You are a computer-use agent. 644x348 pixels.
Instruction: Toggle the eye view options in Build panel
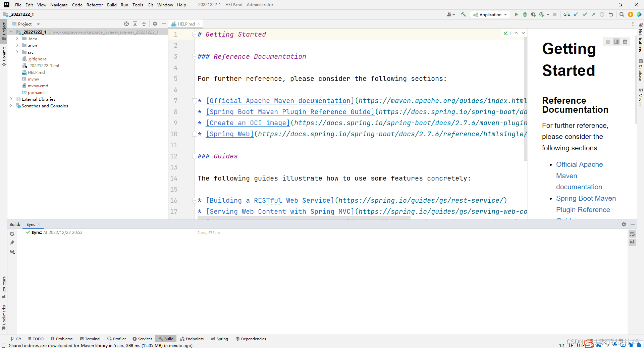pyautogui.click(x=12, y=252)
